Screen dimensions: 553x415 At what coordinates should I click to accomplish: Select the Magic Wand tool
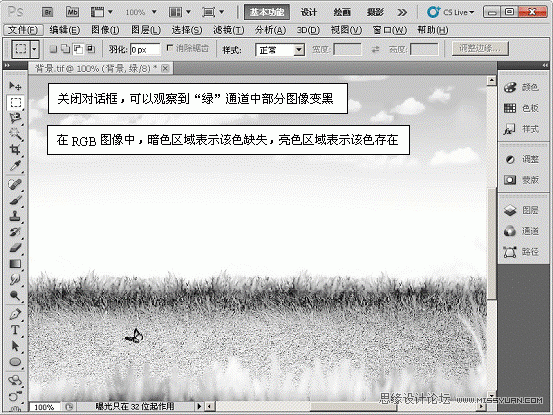coord(15,134)
